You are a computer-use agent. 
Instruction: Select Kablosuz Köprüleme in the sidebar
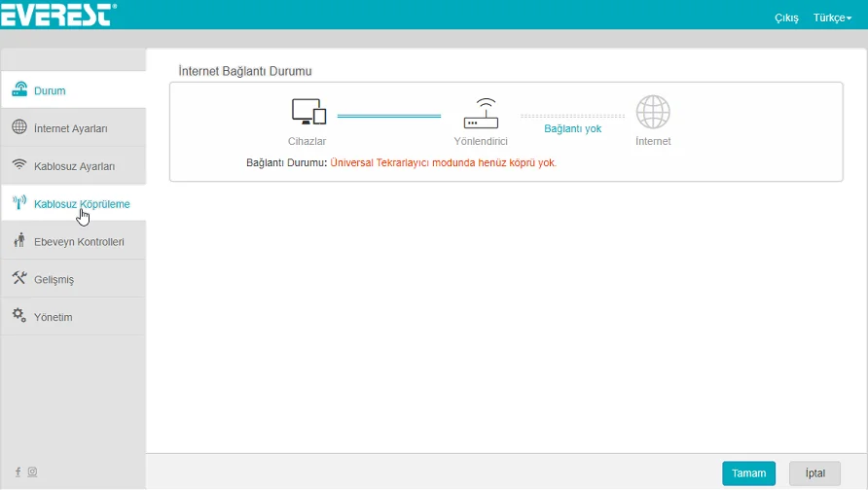pos(82,204)
